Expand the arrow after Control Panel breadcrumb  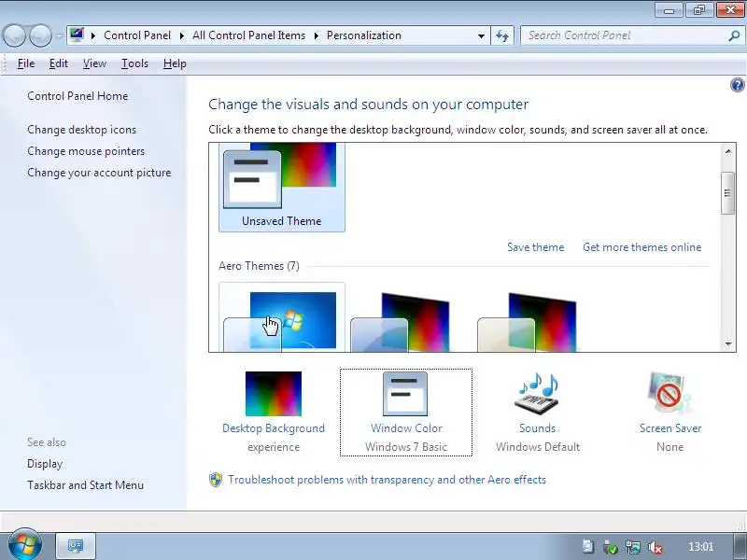181,35
